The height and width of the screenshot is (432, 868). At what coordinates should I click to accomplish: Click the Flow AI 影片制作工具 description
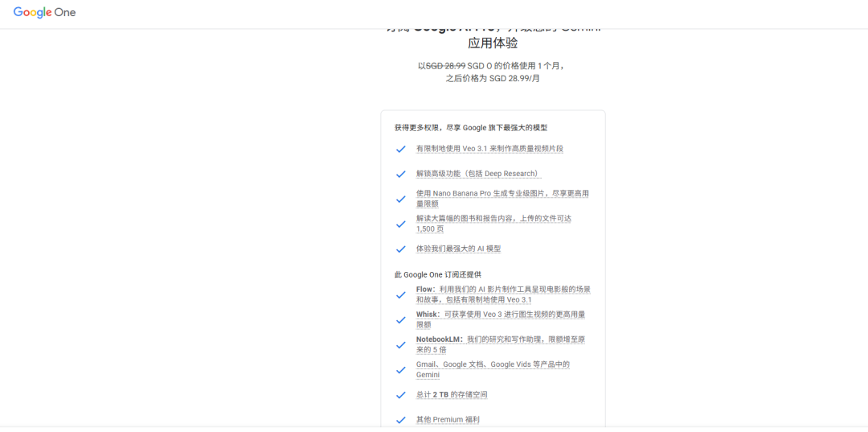503,294
